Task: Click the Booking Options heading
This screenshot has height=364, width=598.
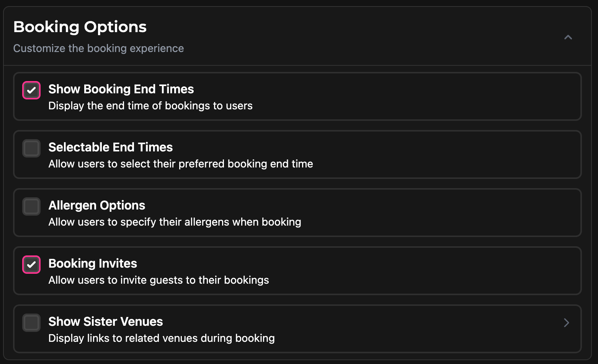Action: pos(80,27)
